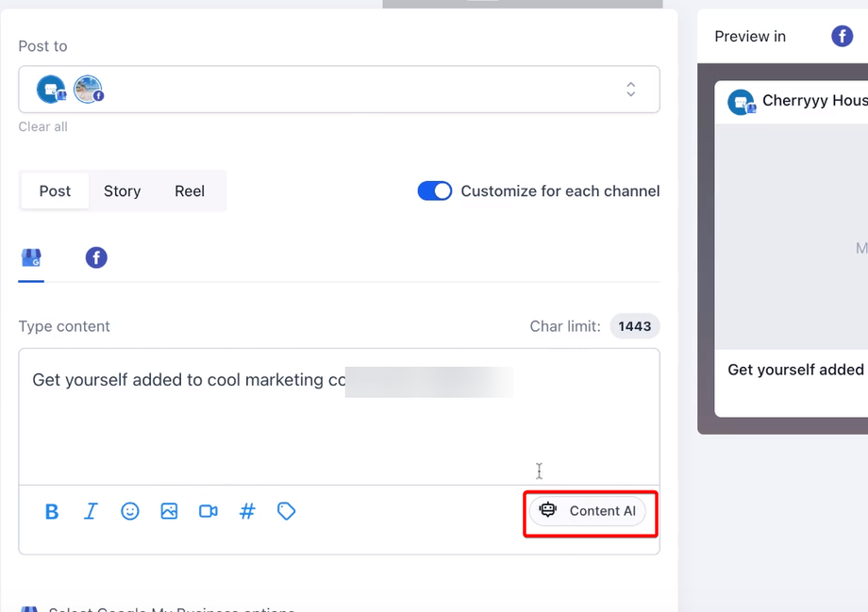Click Facebook icon in Preview panel

pos(842,37)
